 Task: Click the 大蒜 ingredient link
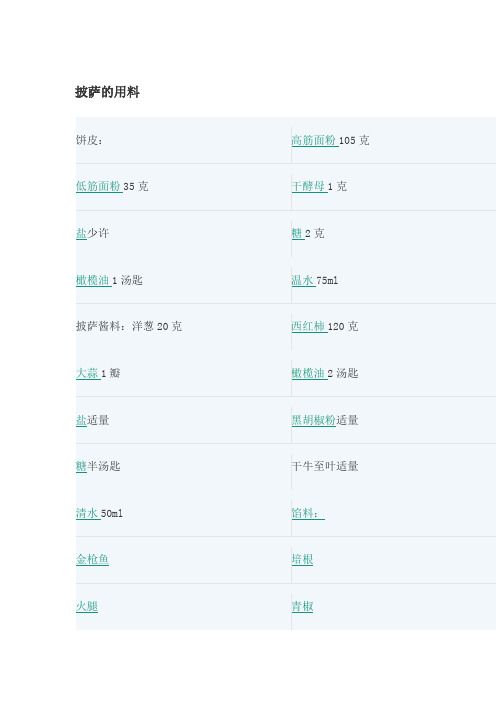[88, 373]
